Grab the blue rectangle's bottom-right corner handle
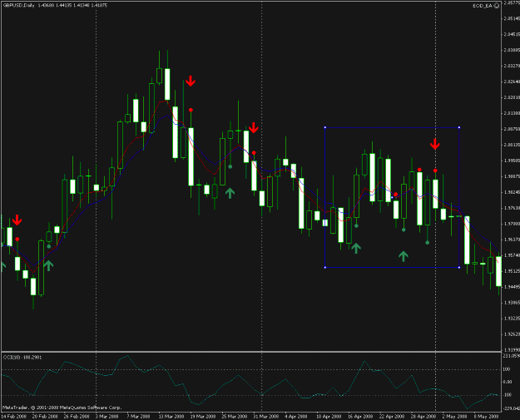This screenshot has height=420, width=520. point(459,267)
